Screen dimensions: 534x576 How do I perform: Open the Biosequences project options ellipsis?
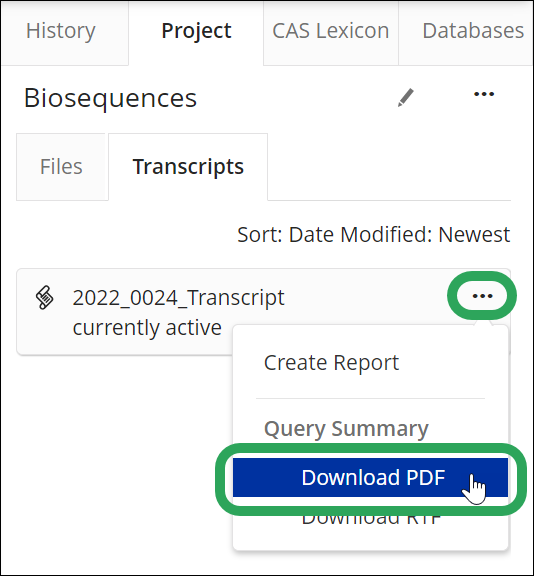(484, 94)
